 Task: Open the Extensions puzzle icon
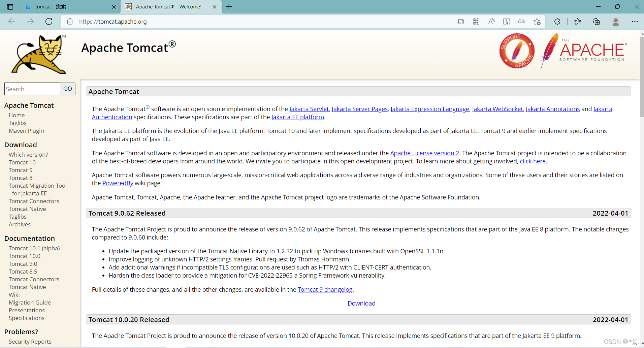(557, 22)
